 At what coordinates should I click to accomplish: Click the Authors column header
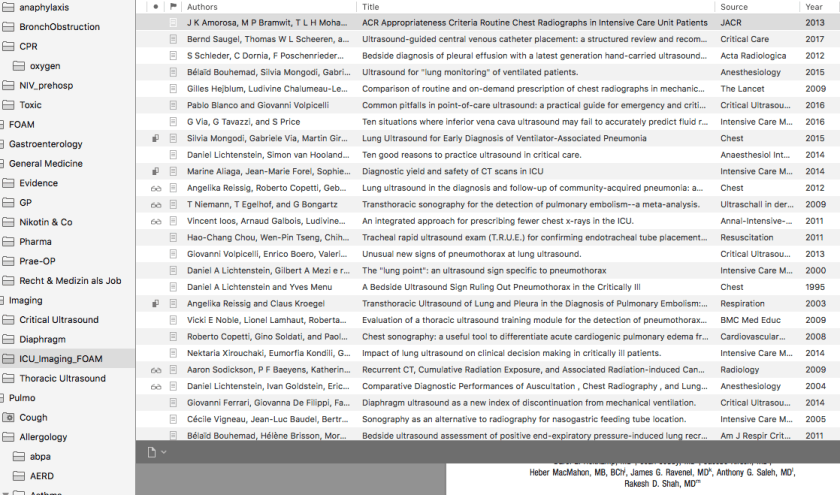click(202, 7)
